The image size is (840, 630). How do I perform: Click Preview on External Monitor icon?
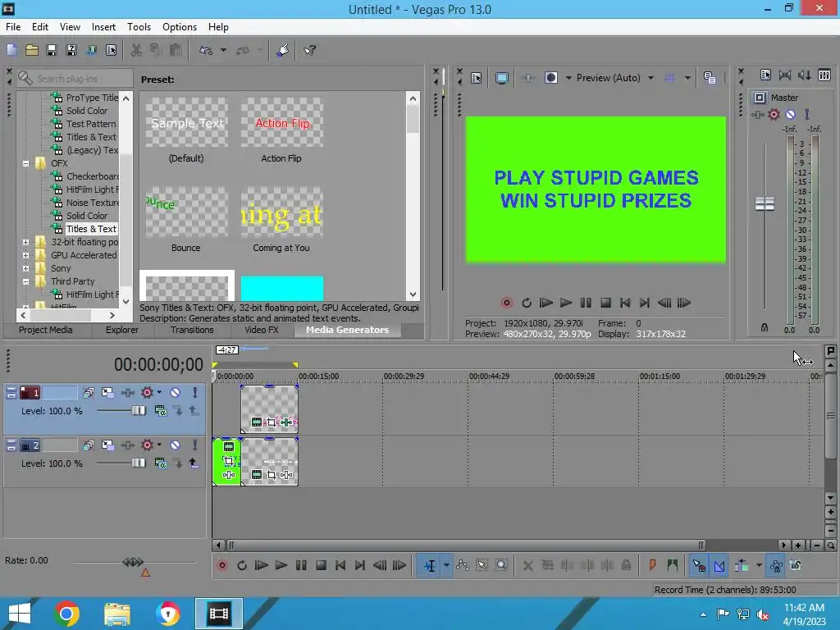(x=501, y=78)
